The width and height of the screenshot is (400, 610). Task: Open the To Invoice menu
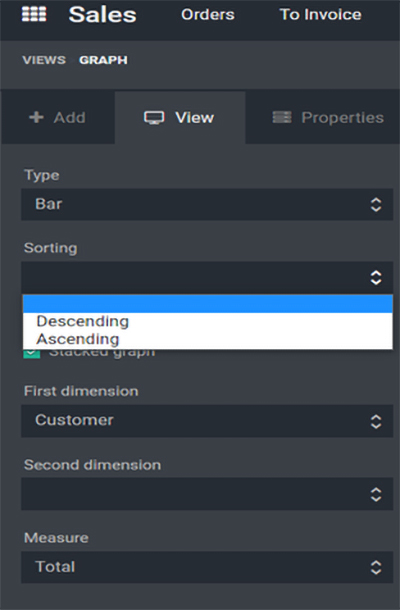321,15
